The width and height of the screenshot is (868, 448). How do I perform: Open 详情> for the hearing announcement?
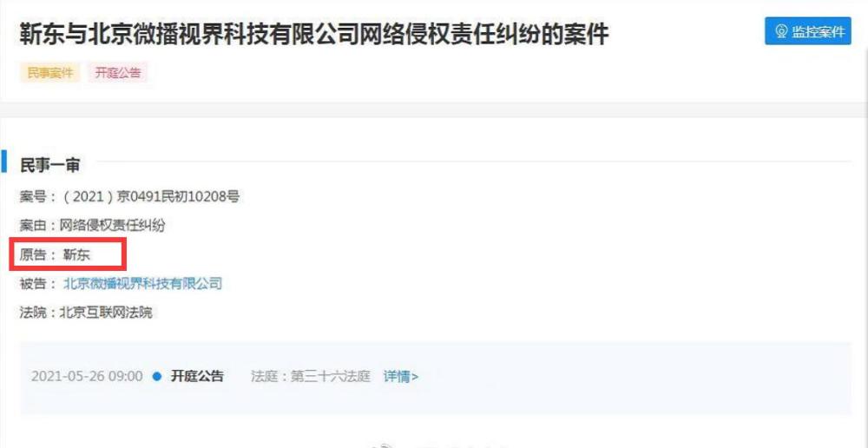401,377
